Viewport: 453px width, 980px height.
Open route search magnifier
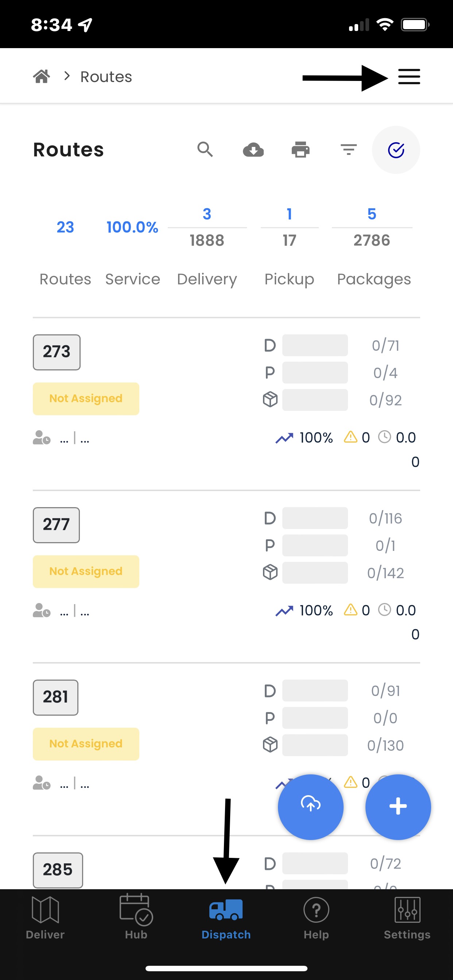tap(205, 149)
